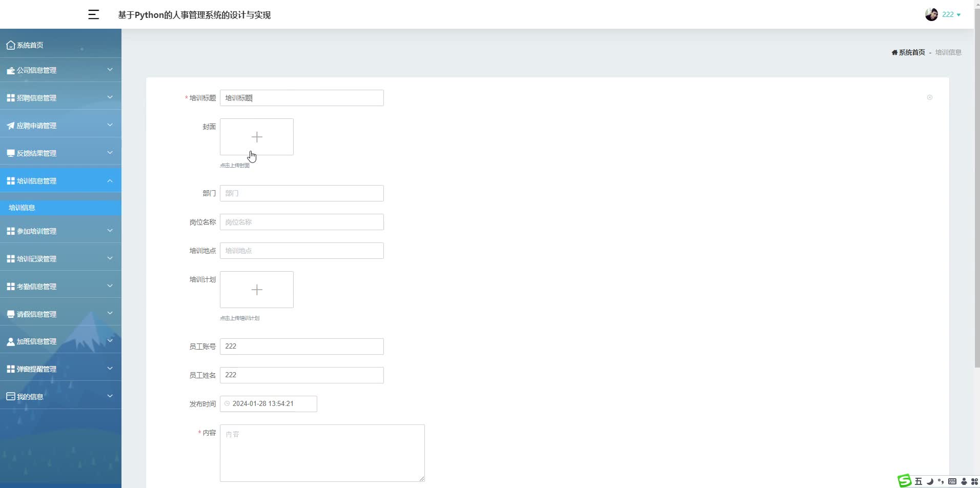Toggle the sidebar with hamburger icon
This screenshot has width=980, height=488.
tap(93, 15)
